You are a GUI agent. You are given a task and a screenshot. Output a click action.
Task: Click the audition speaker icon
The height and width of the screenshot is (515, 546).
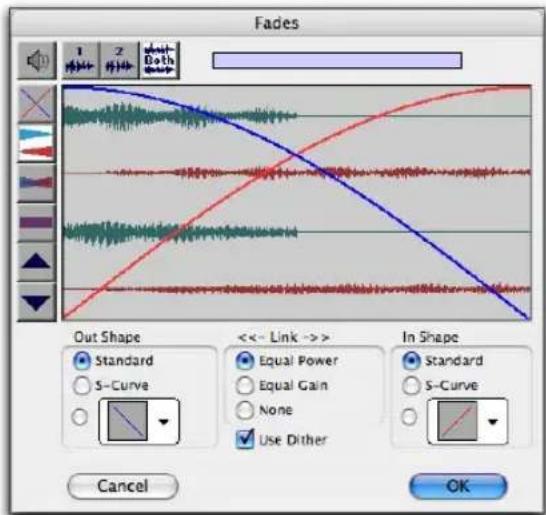pos(37,61)
